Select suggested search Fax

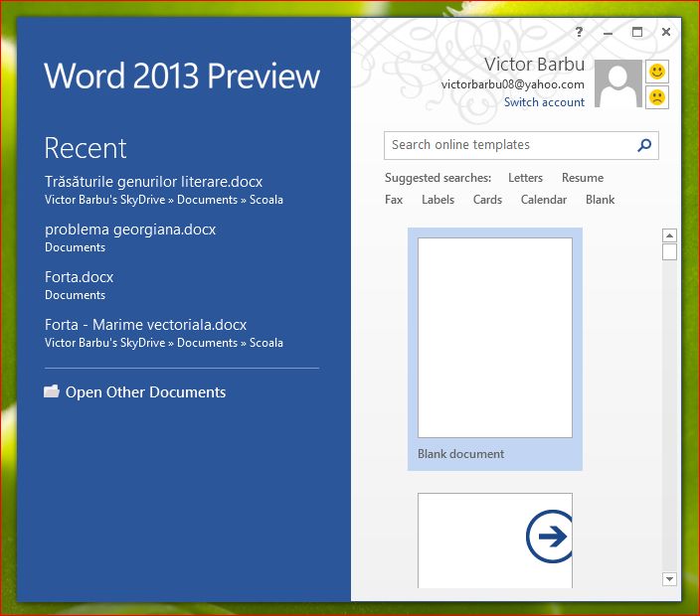tap(394, 200)
